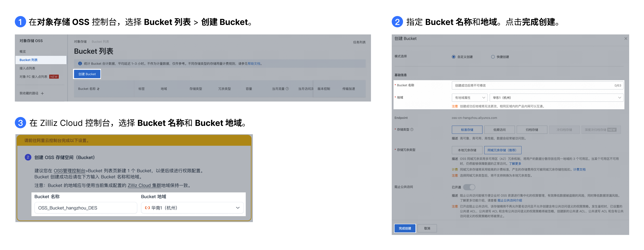Click the question icon next to 存储类型
The height and width of the screenshot is (250, 644).
pos(412,129)
